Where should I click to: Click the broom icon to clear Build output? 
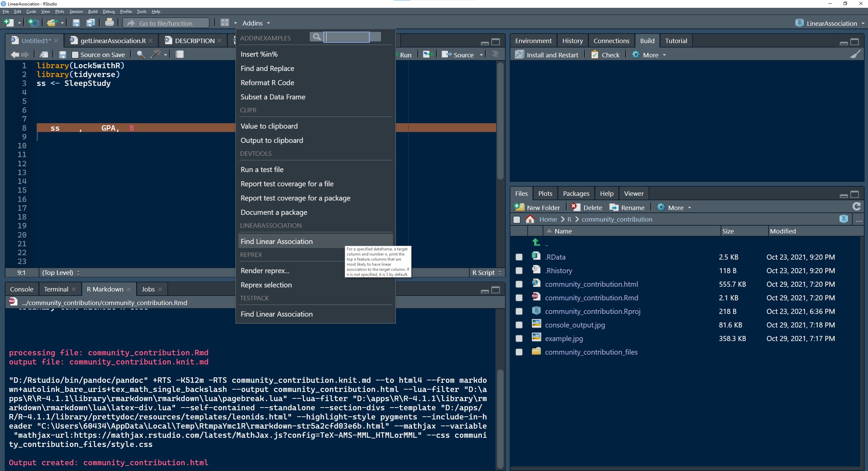pyautogui.click(x=855, y=54)
